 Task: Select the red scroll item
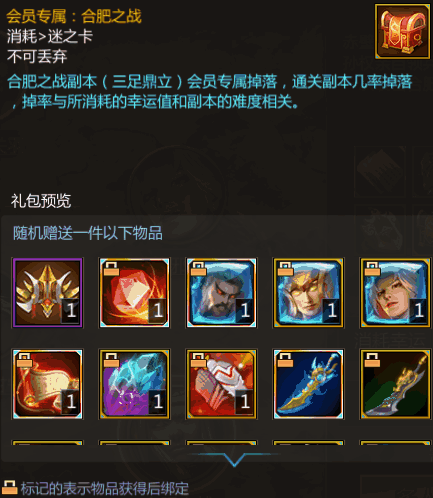47,384
